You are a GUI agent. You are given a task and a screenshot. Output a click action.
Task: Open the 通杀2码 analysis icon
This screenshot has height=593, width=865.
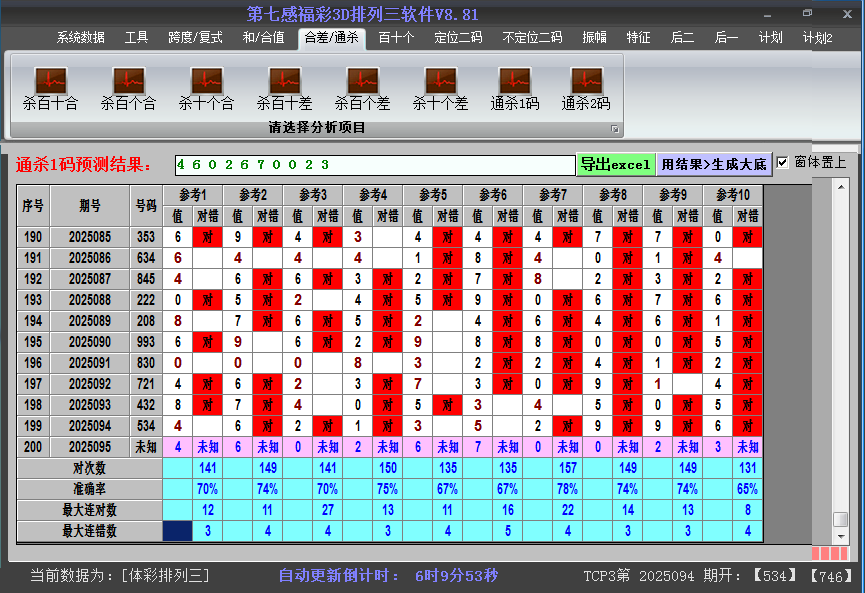coord(585,81)
